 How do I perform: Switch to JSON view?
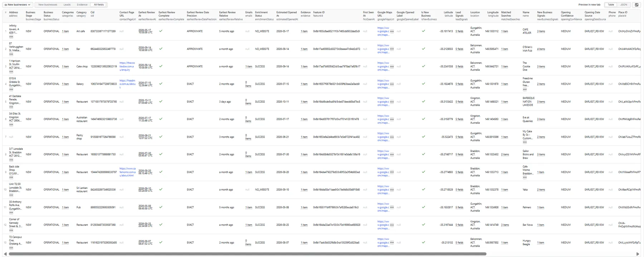tap(624, 5)
